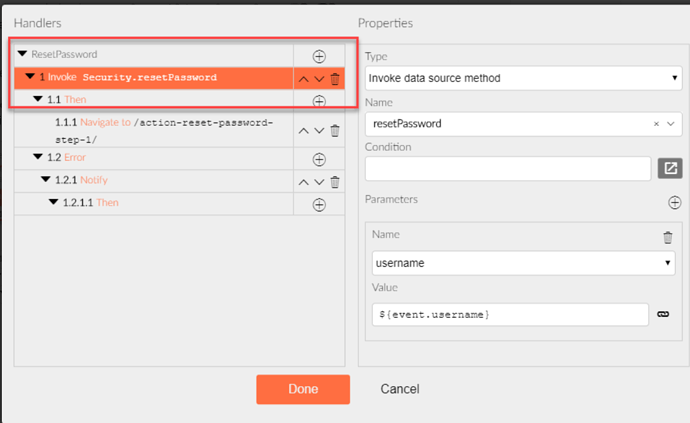Collapse the 1.2.1 Notify node

(x=46, y=179)
